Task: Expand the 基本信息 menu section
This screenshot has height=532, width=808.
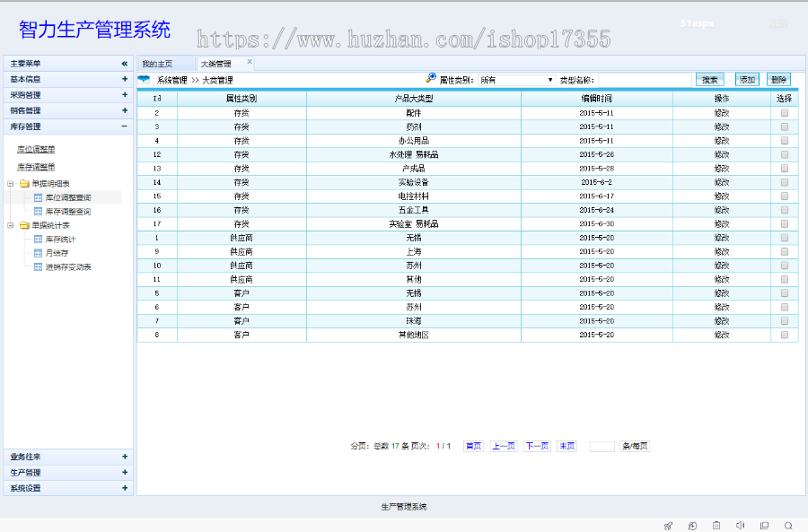Action: pos(124,79)
